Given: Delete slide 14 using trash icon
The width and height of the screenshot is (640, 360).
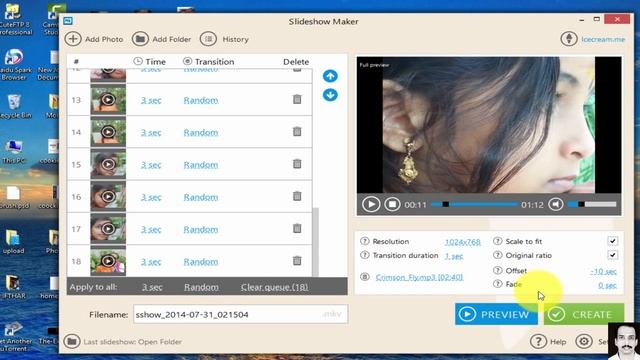Looking at the screenshot, I should (x=297, y=131).
